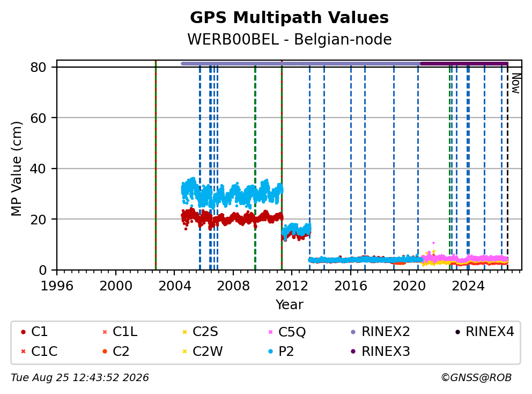This screenshot has width=532, height=394.
Task: Click the WERB00BEL - Belgian-node subtitle
Action: tap(290, 39)
